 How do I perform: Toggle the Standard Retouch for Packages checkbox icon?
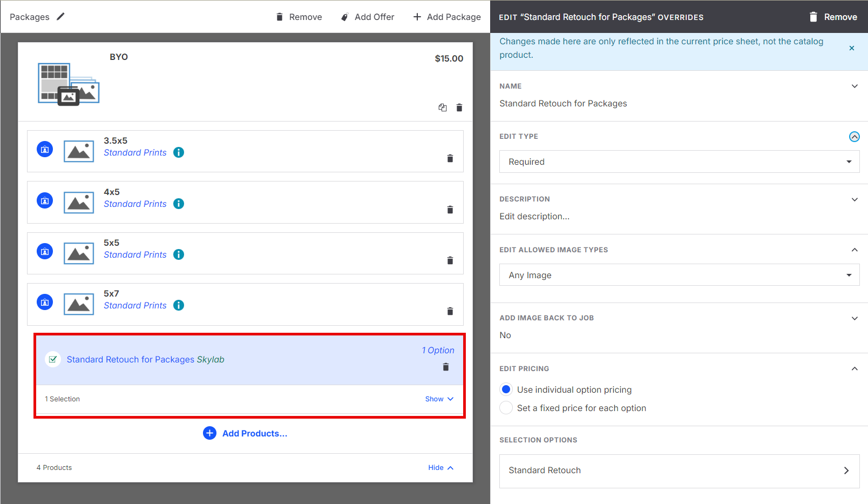click(53, 359)
